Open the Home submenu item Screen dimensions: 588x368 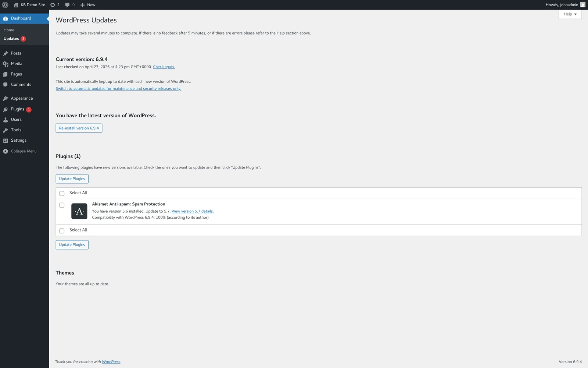click(9, 30)
